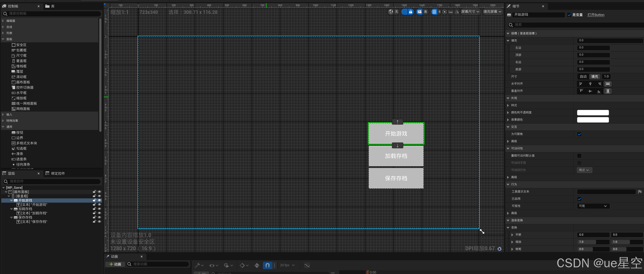Select 自动 size option
644x274 pixels.
tap(583, 77)
